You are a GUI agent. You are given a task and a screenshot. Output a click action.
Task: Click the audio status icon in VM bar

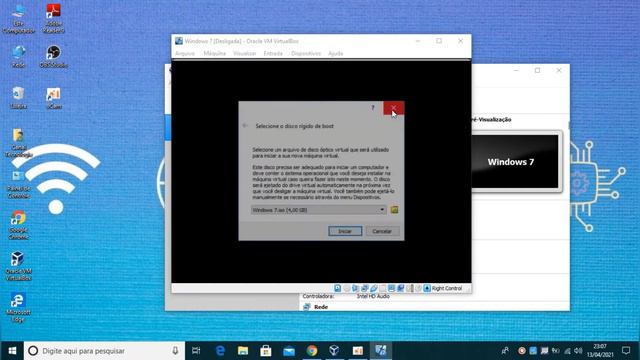[x=356, y=288]
